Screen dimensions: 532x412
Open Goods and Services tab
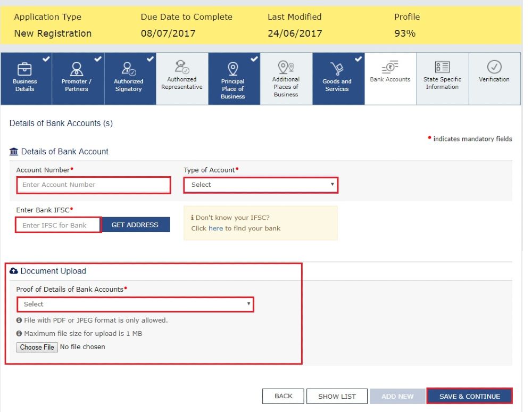click(338, 78)
